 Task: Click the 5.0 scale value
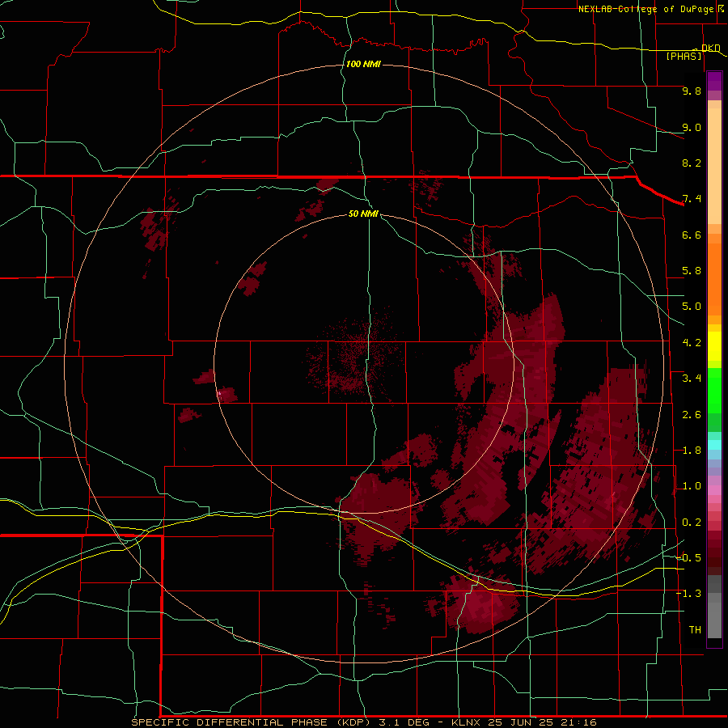coord(692,307)
